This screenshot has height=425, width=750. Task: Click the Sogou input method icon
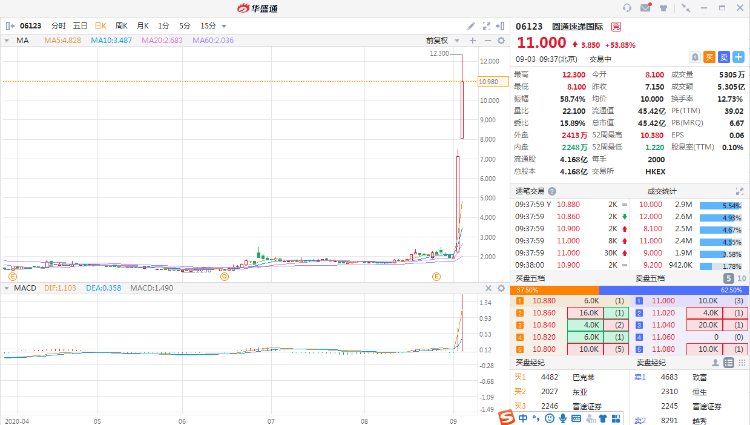507,417
